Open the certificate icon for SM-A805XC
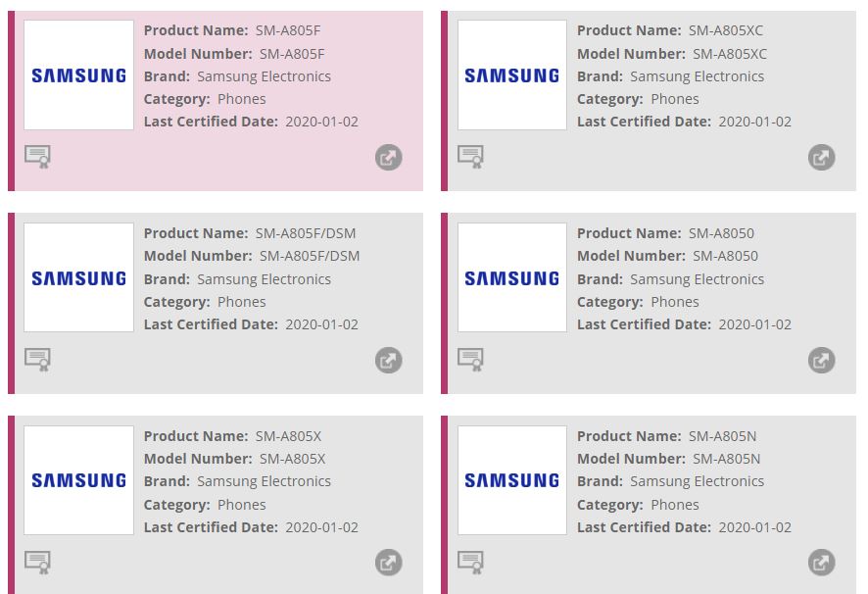The image size is (868, 594). coord(471,156)
